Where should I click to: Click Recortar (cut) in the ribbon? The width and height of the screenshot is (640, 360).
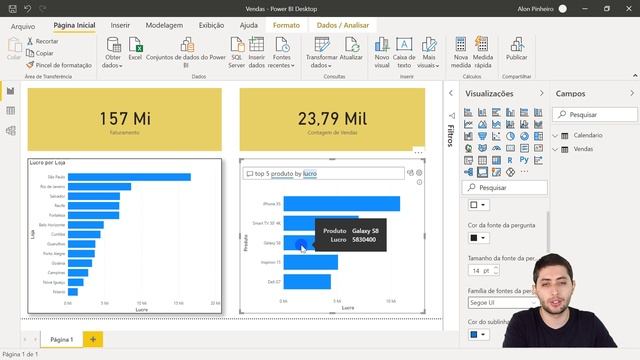(x=43, y=41)
